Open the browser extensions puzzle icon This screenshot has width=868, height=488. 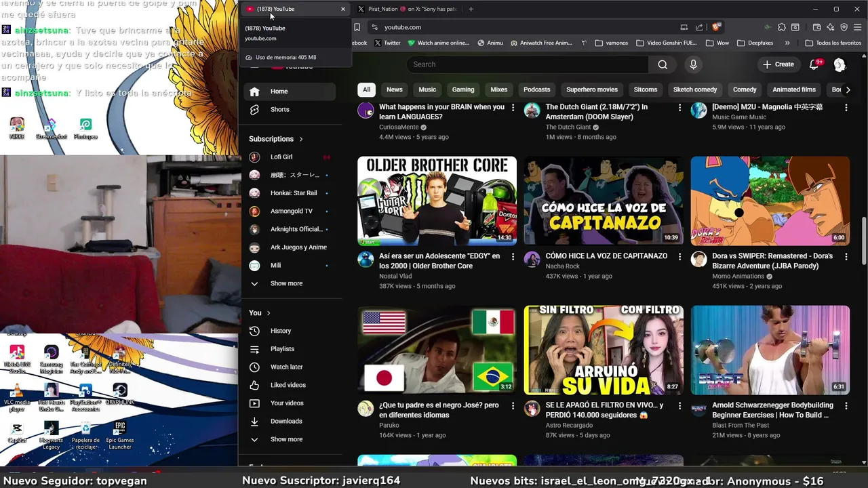point(782,27)
